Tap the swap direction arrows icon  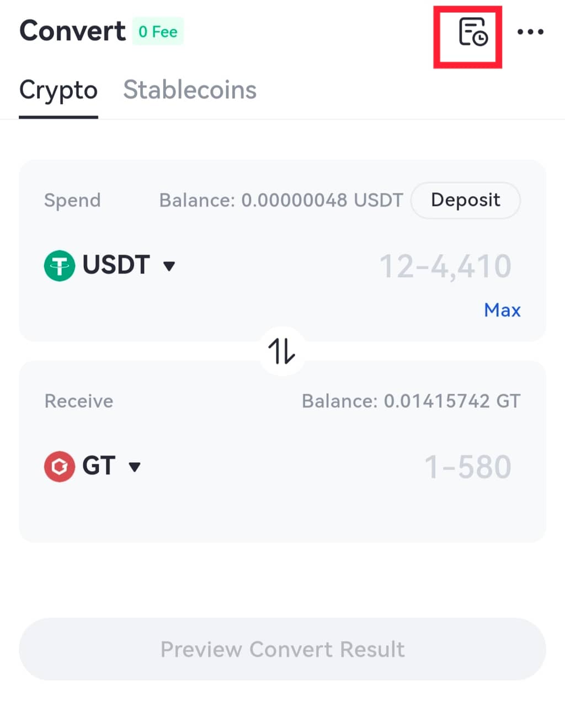(x=282, y=351)
